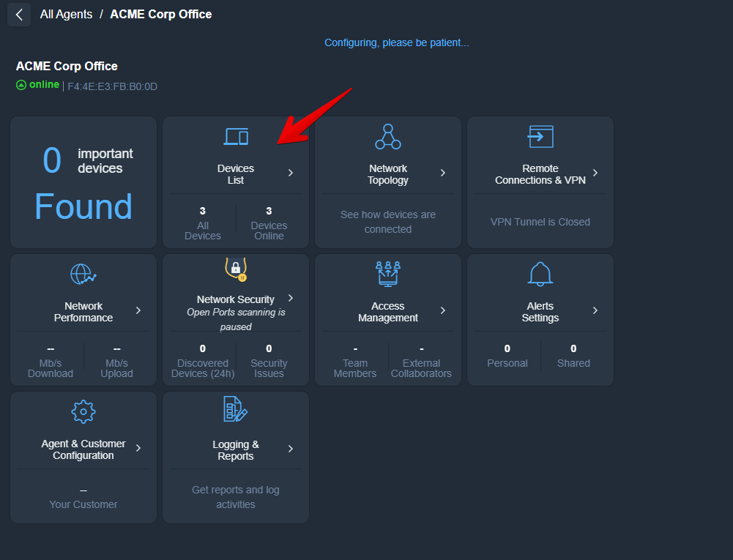Viewport: 733px width, 560px height.
Task: Open the Access Management people icon
Action: tap(387, 274)
